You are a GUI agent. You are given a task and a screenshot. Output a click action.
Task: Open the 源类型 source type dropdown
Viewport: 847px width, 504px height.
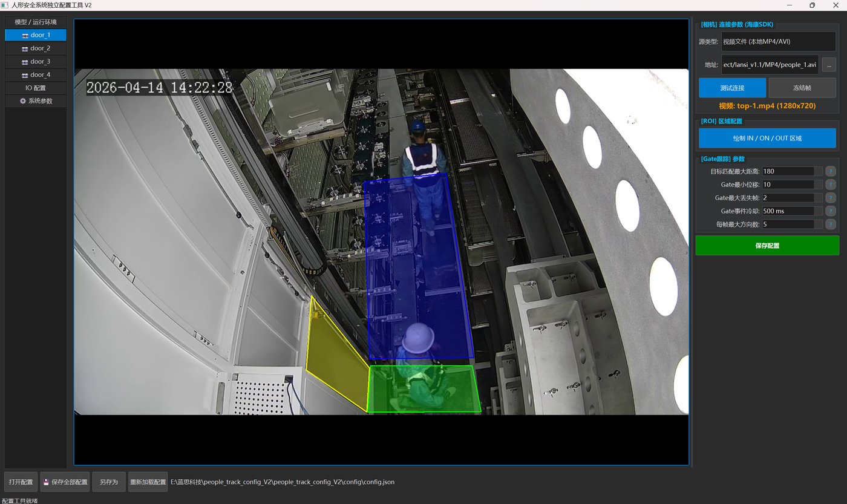(779, 42)
